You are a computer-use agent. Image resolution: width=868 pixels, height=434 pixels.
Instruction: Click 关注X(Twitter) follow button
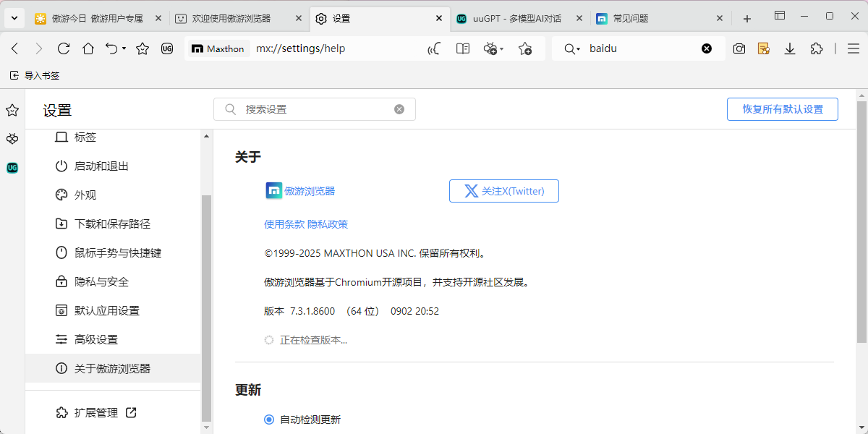pyautogui.click(x=503, y=191)
